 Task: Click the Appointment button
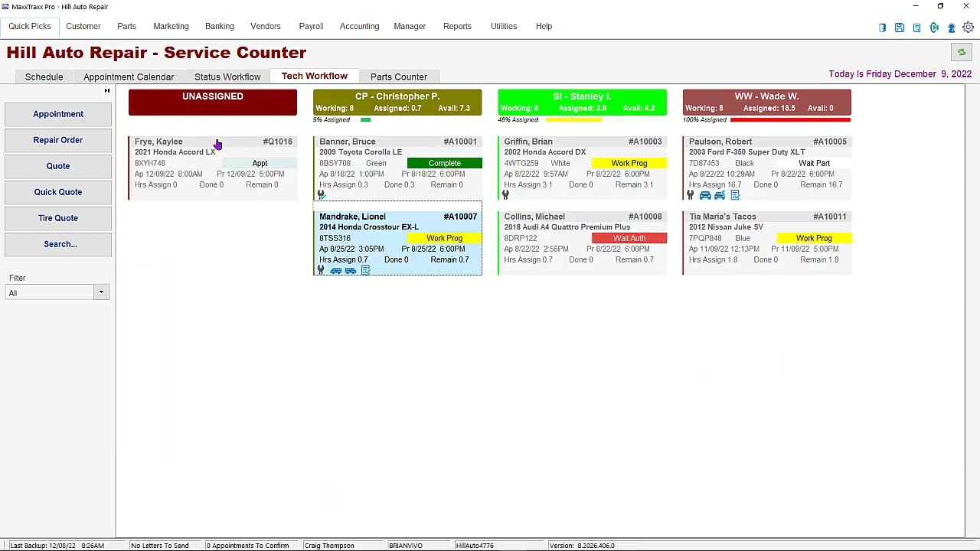(x=58, y=114)
